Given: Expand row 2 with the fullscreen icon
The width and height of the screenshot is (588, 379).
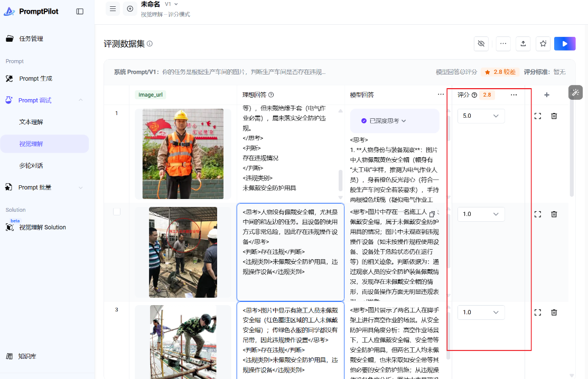Looking at the screenshot, I should [x=538, y=214].
